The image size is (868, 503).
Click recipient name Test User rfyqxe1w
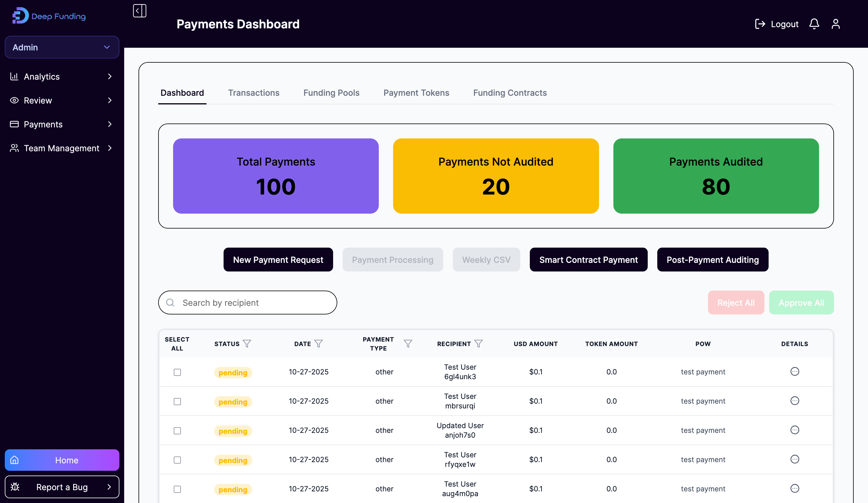click(460, 460)
